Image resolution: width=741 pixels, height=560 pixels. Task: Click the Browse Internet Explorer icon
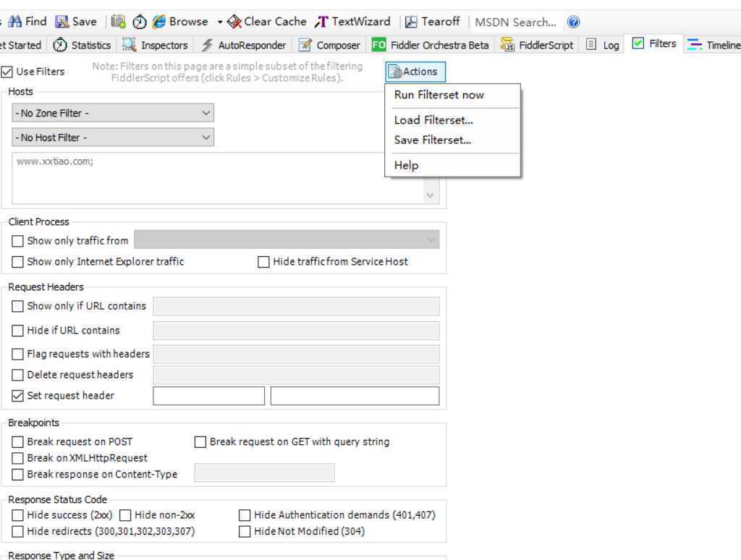159,22
